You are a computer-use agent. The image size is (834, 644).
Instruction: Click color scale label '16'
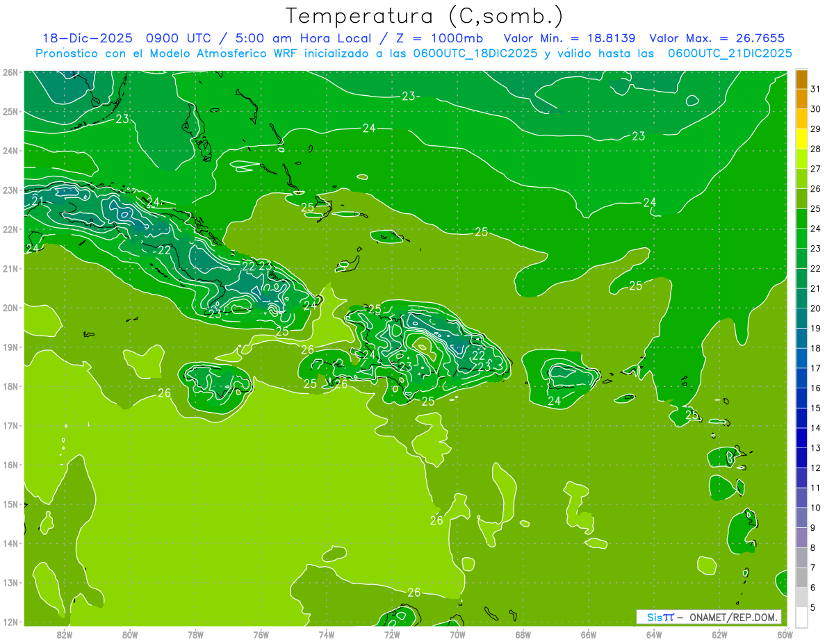[815, 388]
